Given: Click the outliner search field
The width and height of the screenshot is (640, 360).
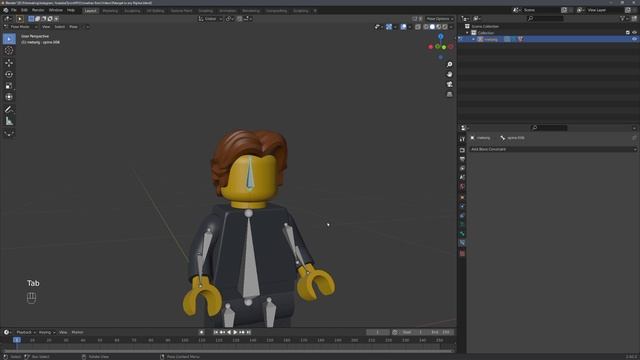Looking at the screenshot, I should 545,19.
